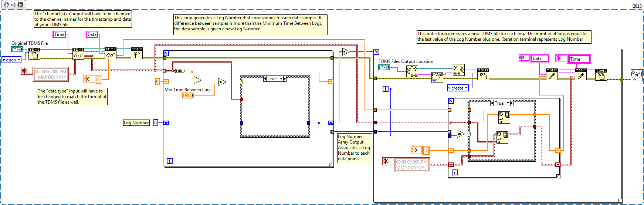Select the Less Than comparison node
The image size is (644, 205).
point(222,82)
